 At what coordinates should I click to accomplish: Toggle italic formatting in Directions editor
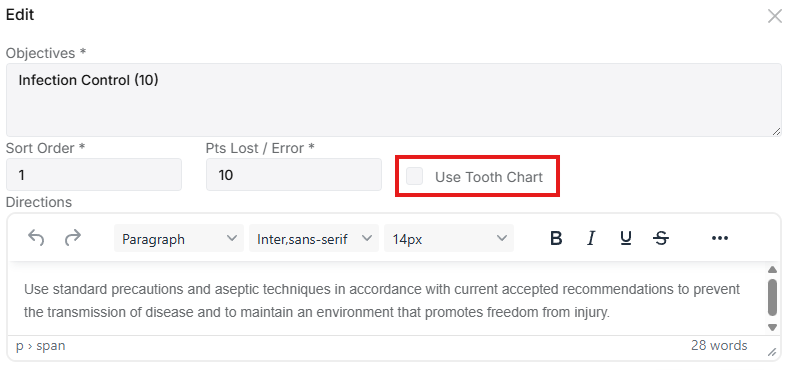591,238
